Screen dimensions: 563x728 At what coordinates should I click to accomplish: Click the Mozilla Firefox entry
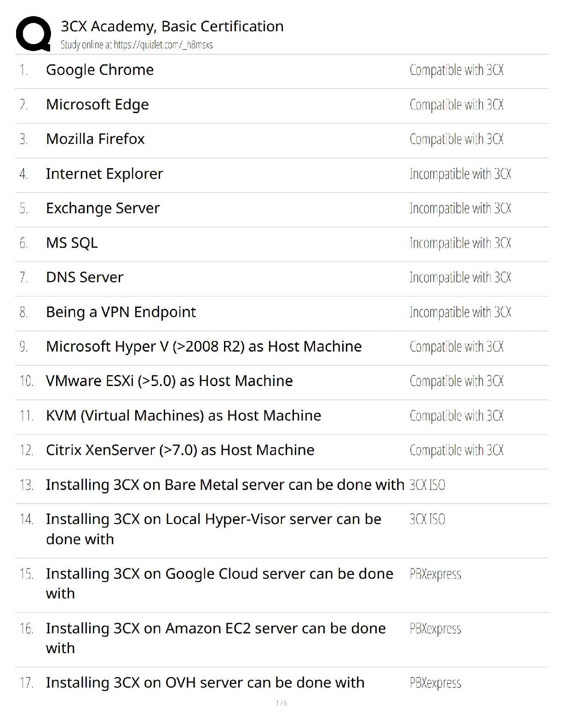coord(95,139)
